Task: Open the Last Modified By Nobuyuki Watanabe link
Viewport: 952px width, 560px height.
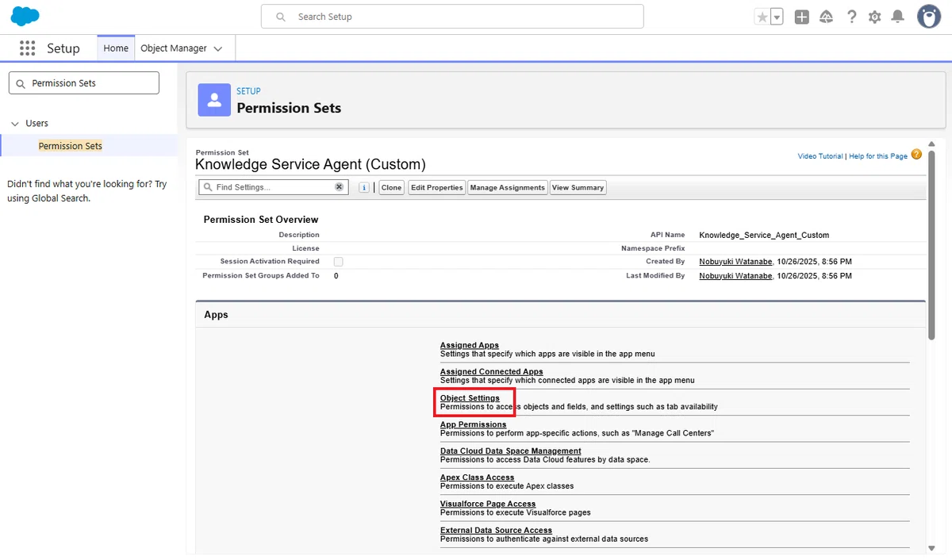Action: [x=735, y=276]
